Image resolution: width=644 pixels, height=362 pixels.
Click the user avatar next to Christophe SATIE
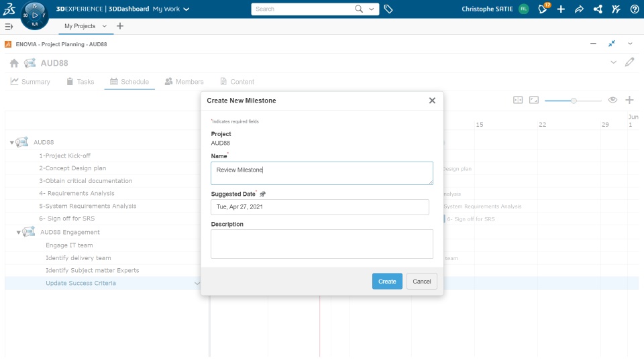[523, 9]
